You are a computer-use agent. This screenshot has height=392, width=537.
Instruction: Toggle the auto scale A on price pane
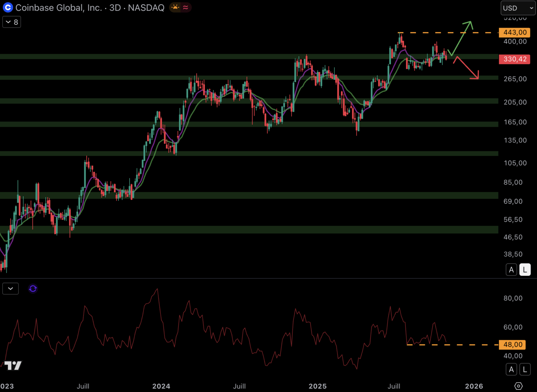click(511, 270)
